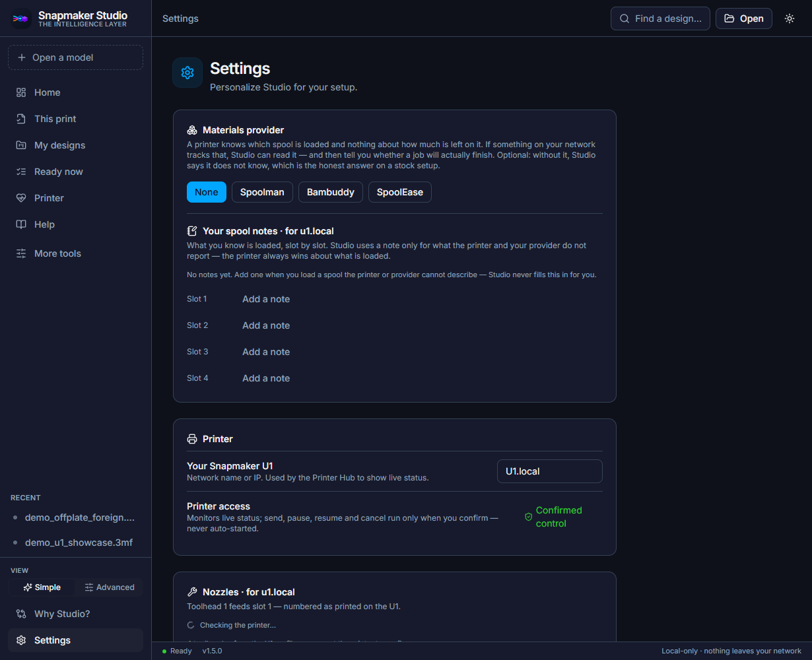Select SpoolEase as materials provider
The height and width of the screenshot is (660, 812).
[400, 192]
